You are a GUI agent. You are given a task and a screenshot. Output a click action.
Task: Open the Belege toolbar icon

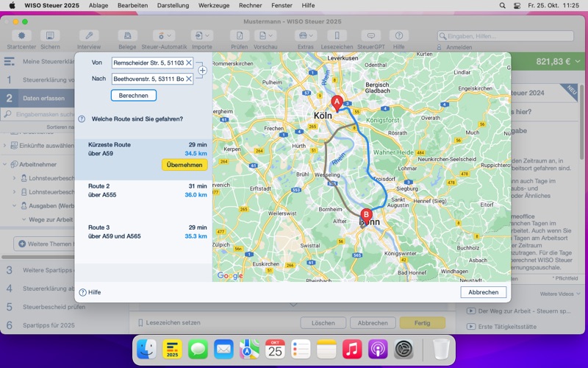[x=127, y=35]
